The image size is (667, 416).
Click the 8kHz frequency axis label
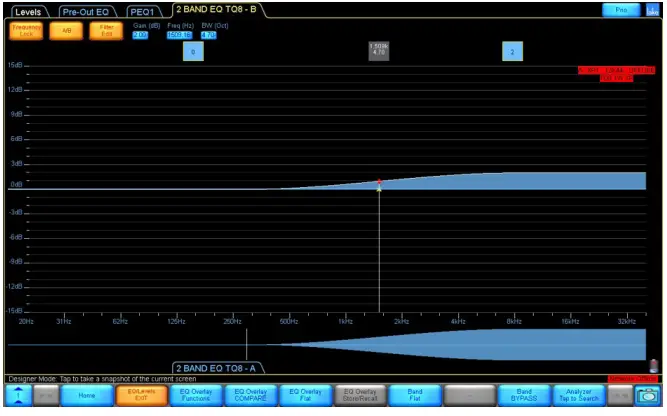coord(514,322)
